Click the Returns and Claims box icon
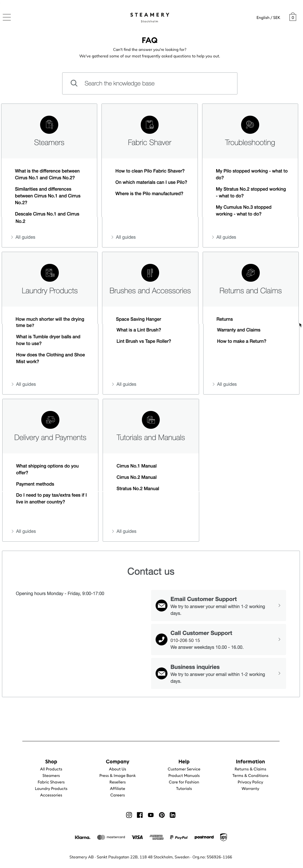Viewport: 303px width, 868px height. [x=250, y=273]
